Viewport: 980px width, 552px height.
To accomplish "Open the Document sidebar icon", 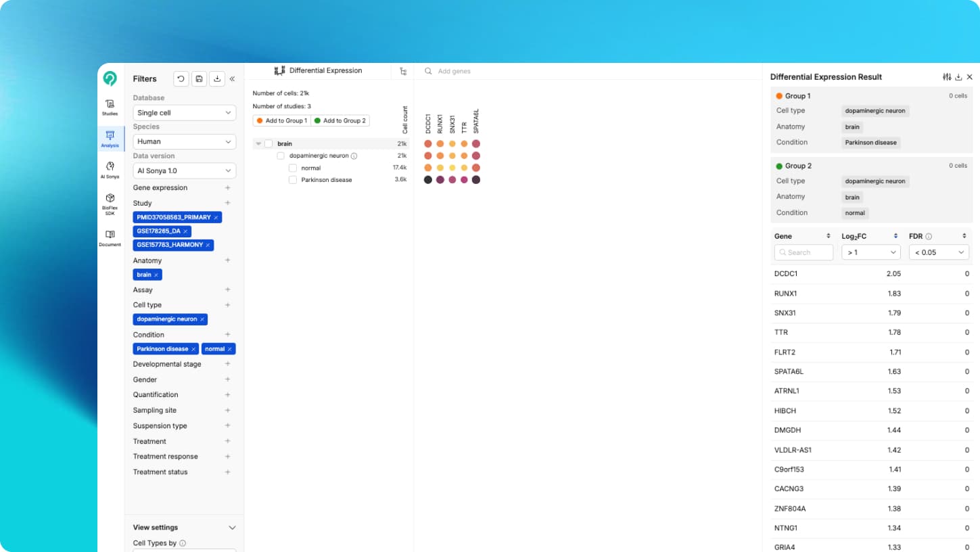I will click(x=110, y=237).
